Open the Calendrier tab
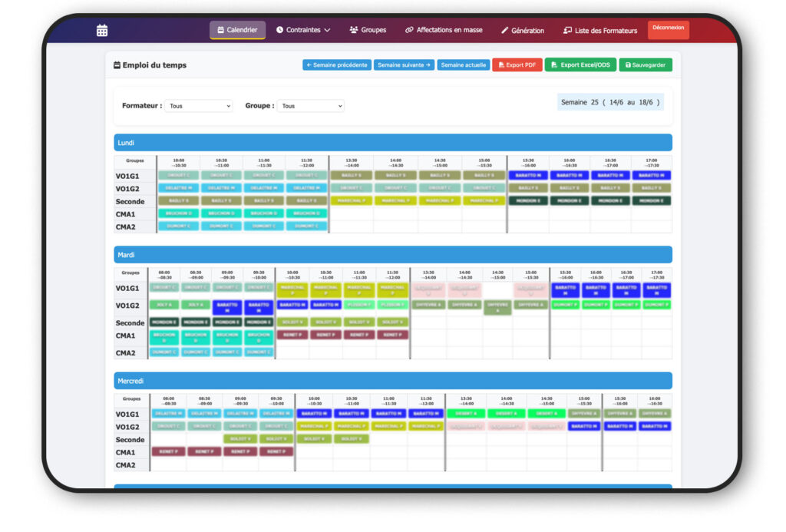 coord(237,30)
